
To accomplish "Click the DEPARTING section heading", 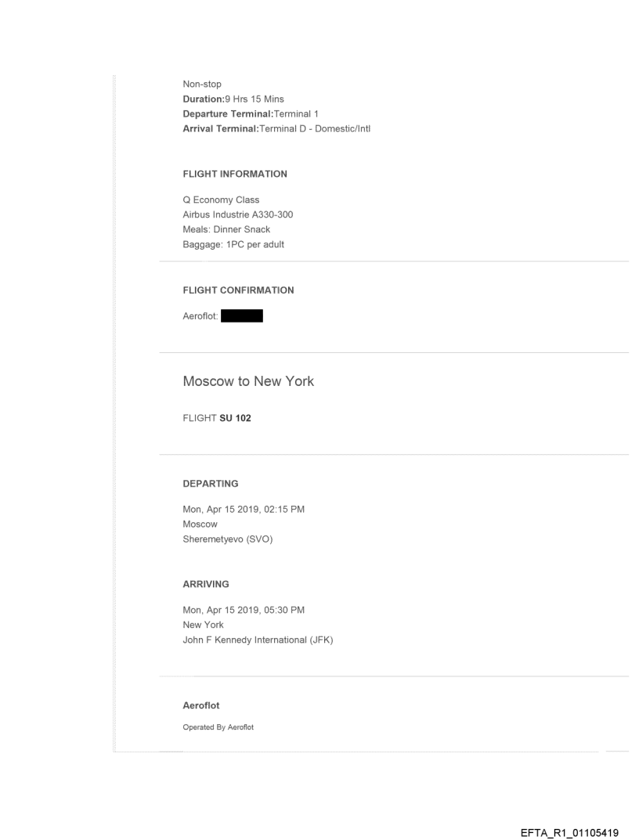I will [x=211, y=484].
